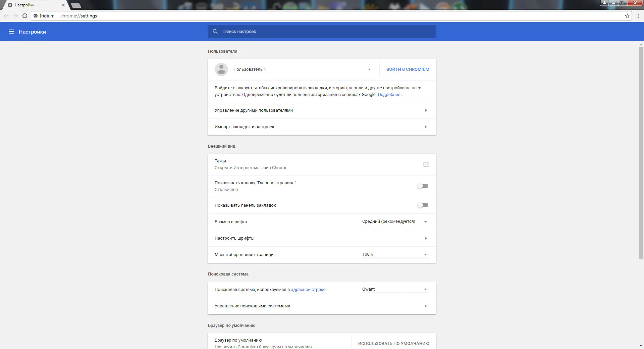
Task: Open Настроить шрифты
Action: click(322, 238)
